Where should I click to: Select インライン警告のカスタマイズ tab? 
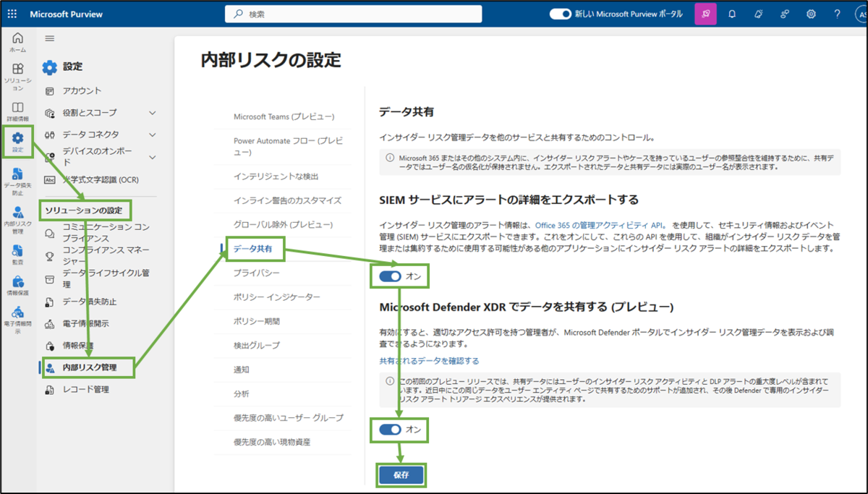[x=287, y=200]
